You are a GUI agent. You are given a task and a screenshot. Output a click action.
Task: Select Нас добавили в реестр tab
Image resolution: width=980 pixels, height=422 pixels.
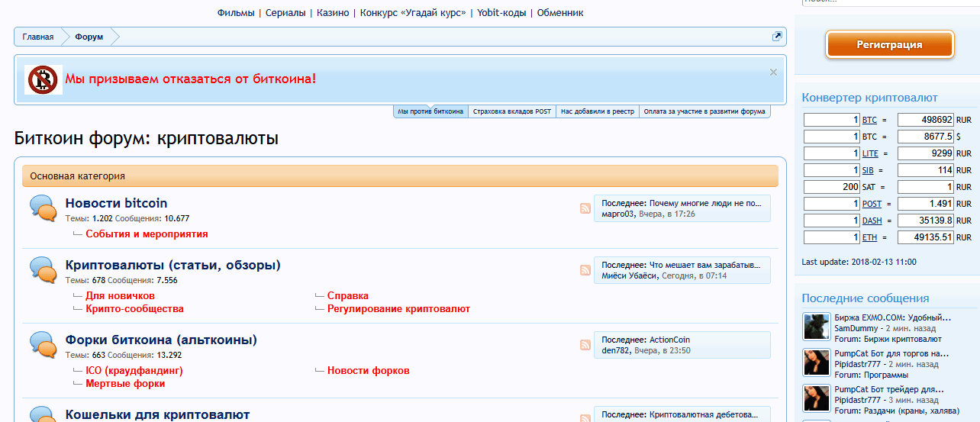[x=597, y=111]
